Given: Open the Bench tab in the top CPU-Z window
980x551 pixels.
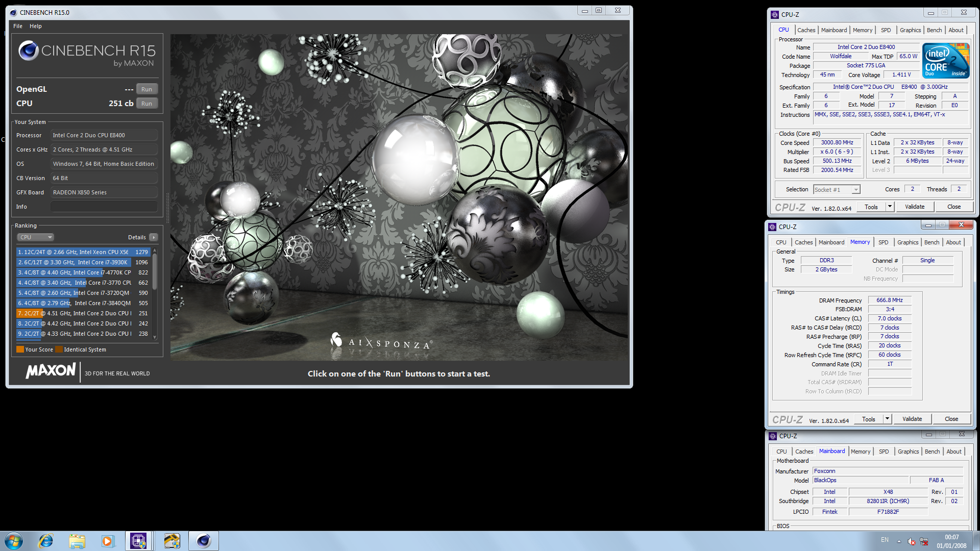Looking at the screenshot, I should click(935, 30).
